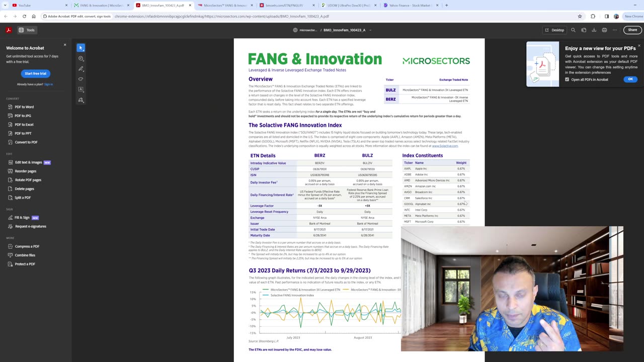Switch to FANG & Innovation MicroSectors tab
Image resolution: width=644 pixels, height=362 pixels.
(101, 5)
